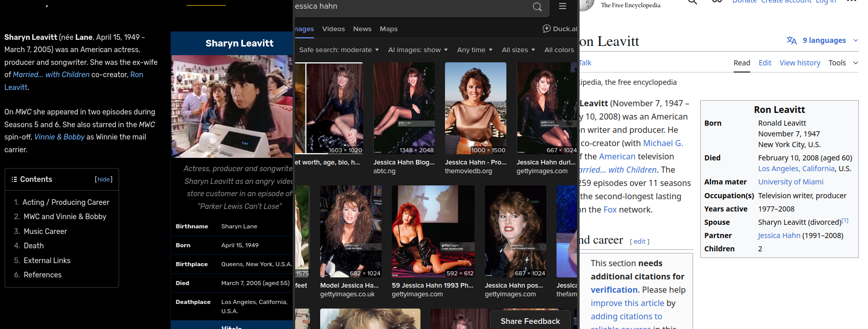
Task: Open the 9 languages menu on Wikipedia
Action: pyautogui.click(x=822, y=40)
